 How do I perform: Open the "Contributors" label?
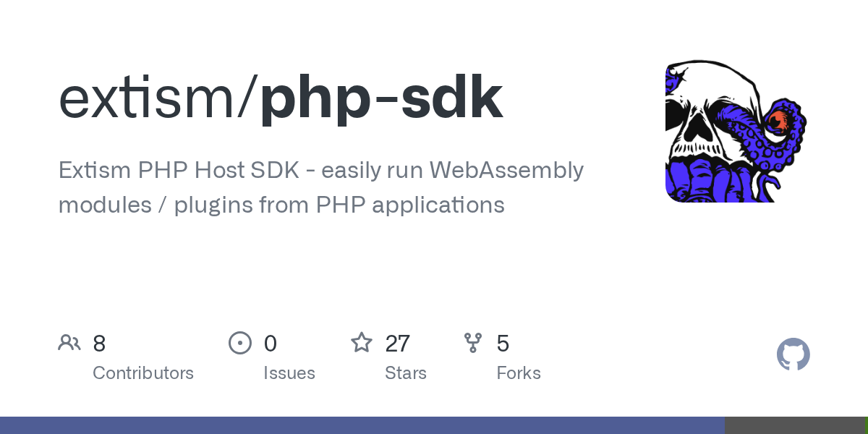pyautogui.click(x=143, y=373)
